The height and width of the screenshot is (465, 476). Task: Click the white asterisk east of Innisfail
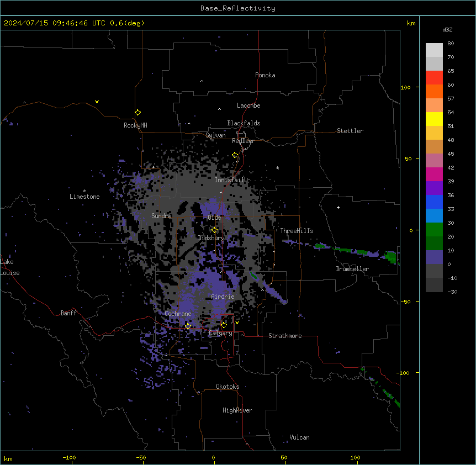click(277, 168)
